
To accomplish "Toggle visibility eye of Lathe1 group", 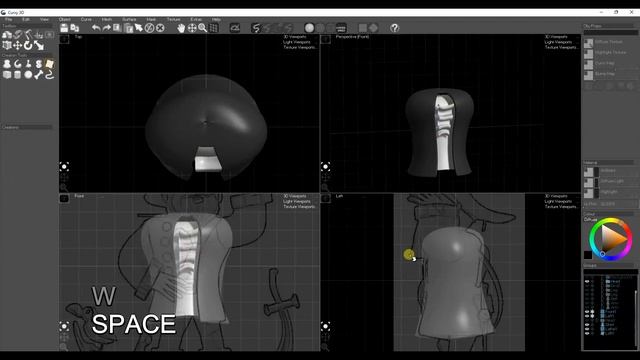I will (x=587, y=329).
